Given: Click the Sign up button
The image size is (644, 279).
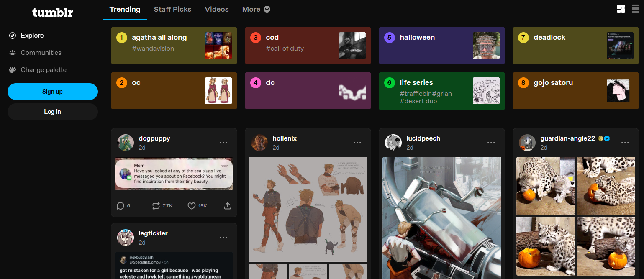Looking at the screenshot, I should click(x=53, y=92).
